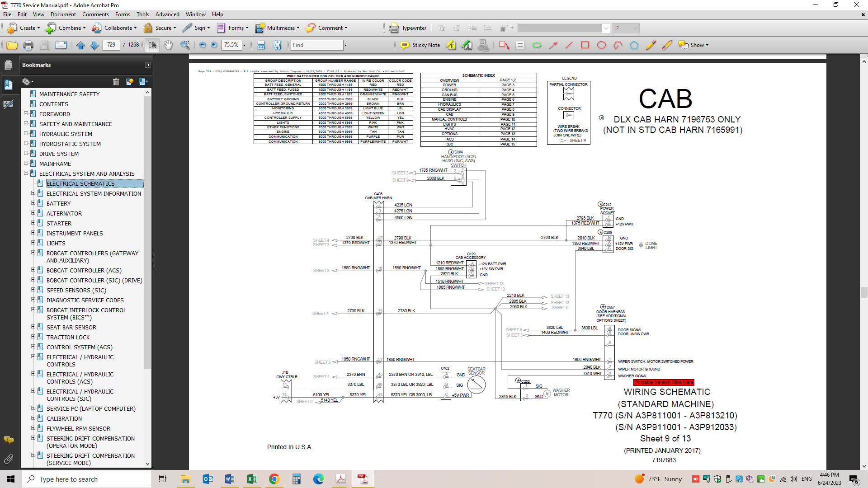Open Excel from taskbar
Screen dimensions: 868x488
pos(252,479)
